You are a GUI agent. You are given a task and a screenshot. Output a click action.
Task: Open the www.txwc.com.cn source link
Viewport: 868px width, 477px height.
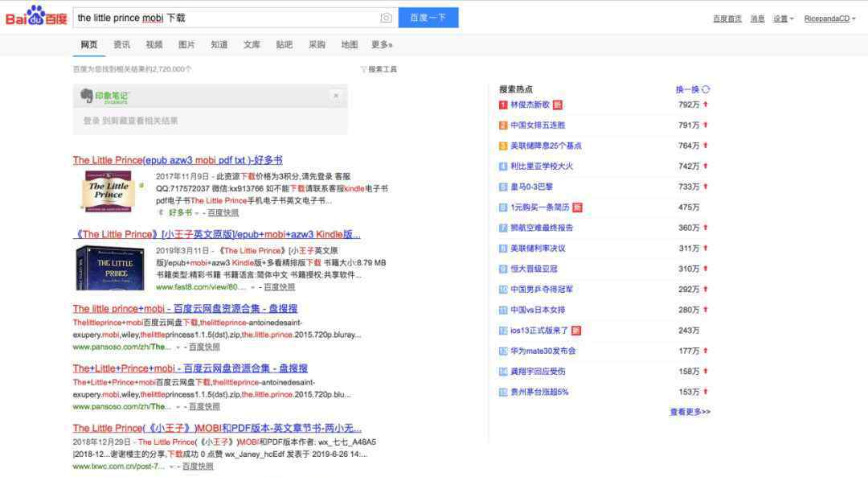[x=118, y=467]
